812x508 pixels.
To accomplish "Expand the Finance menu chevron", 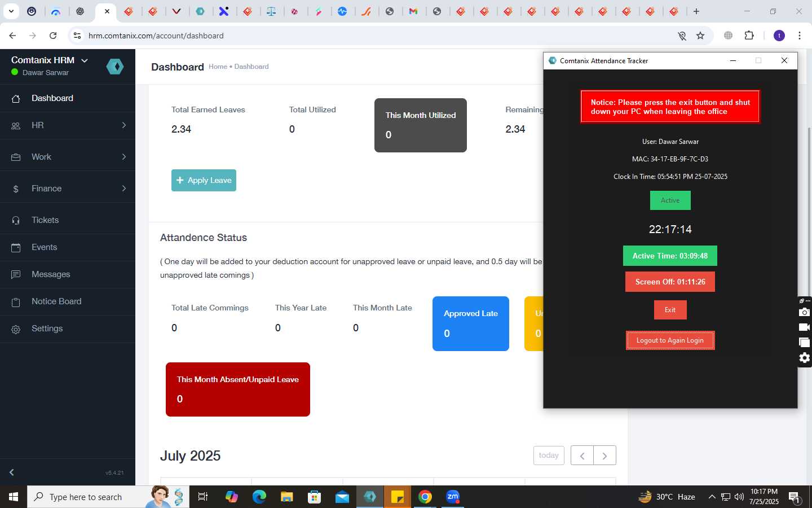I will coord(124,189).
